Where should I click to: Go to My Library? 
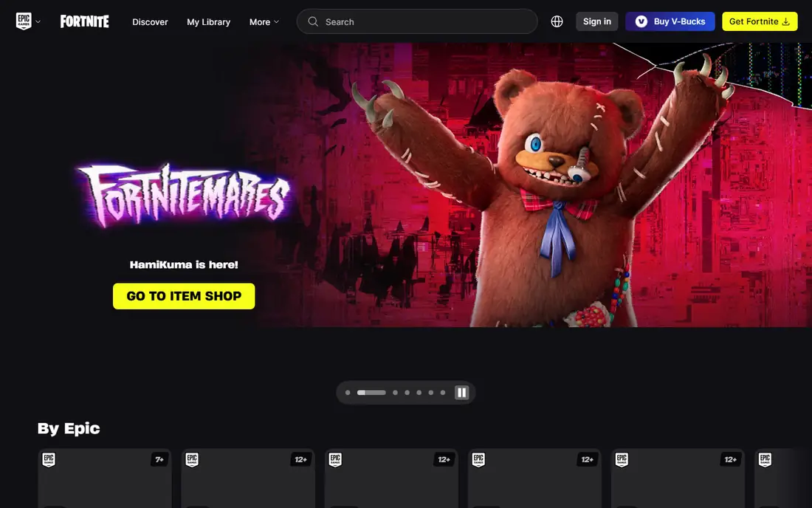(x=209, y=21)
